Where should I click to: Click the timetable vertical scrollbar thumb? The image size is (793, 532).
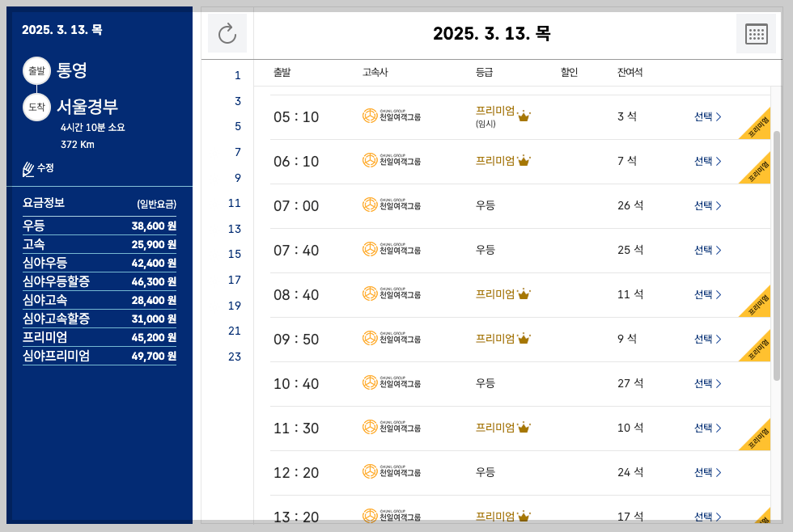pos(777,255)
